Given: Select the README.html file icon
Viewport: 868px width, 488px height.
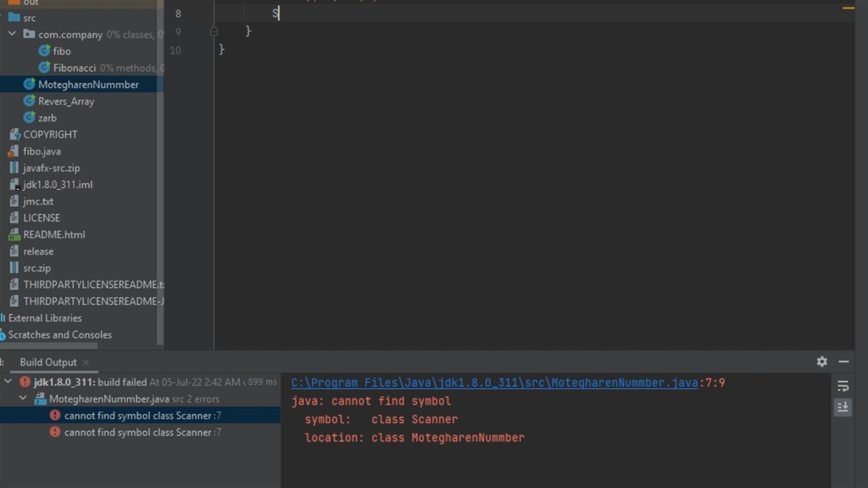Looking at the screenshot, I should [x=14, y=235].
